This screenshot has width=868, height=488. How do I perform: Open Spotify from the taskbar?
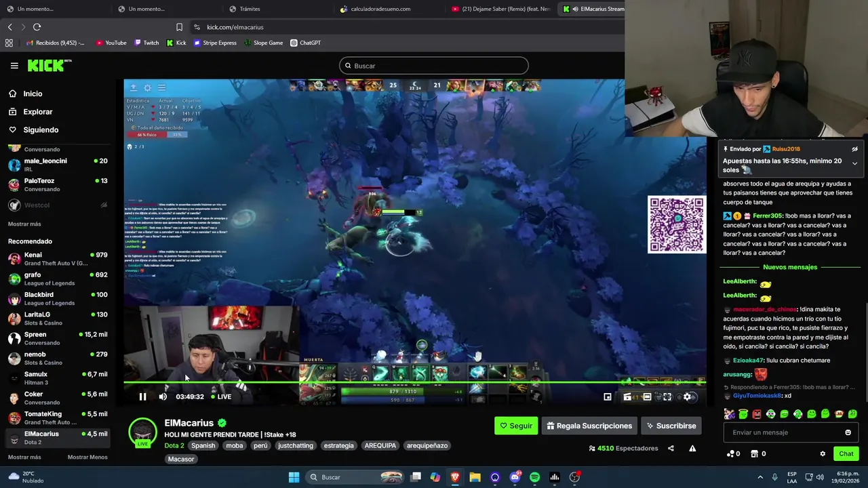tap(534, 477)
